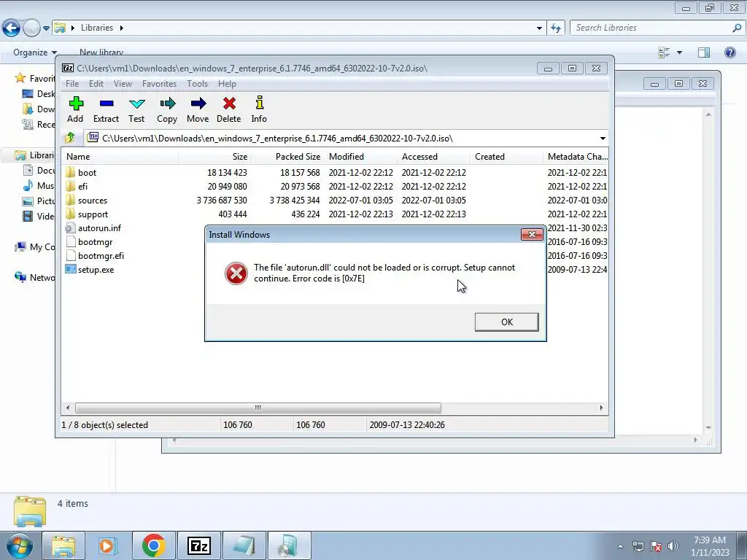Open the Edit menu

96,84
